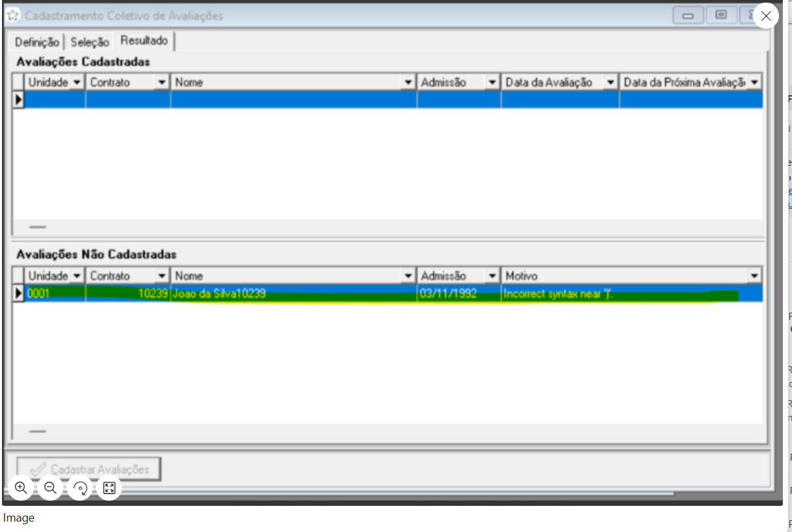This screenshot has width=792, height=532.
Task: Open Unidade filter dropdown in Avaliações Cadastradas
Action: [77, 82]
